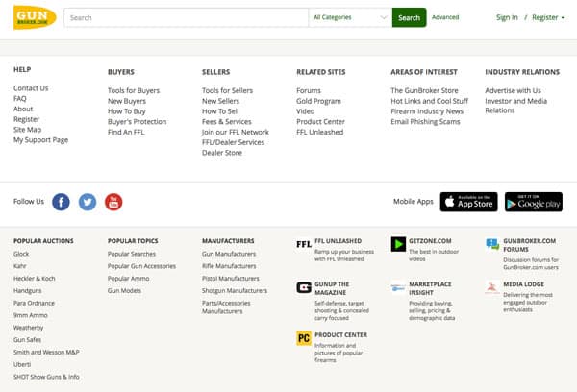Open the Facebook follow icon
Image resolution: width=577 pixels, height=392 pixels.
(61, 202)
